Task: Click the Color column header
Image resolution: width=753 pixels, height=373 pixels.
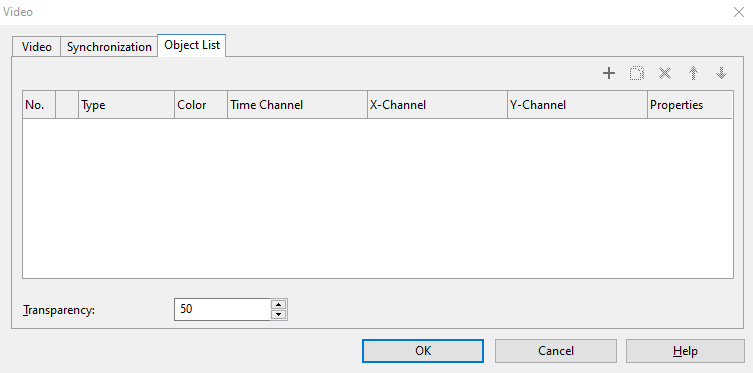Action: click(x=201, y=105)
